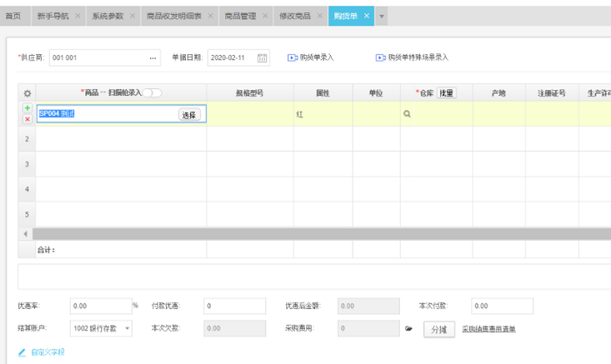The height and width of the screenshot is (364, 611).
Task: Click the remarks text area
Action: coord(314,277)
